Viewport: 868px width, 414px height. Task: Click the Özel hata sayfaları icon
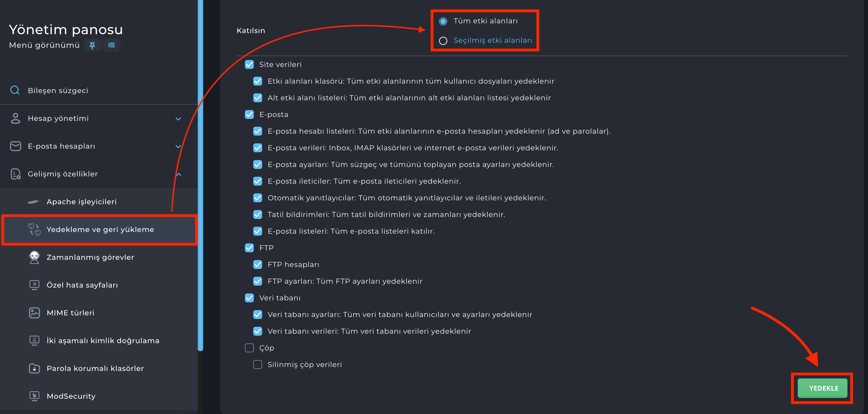(34, 285)
